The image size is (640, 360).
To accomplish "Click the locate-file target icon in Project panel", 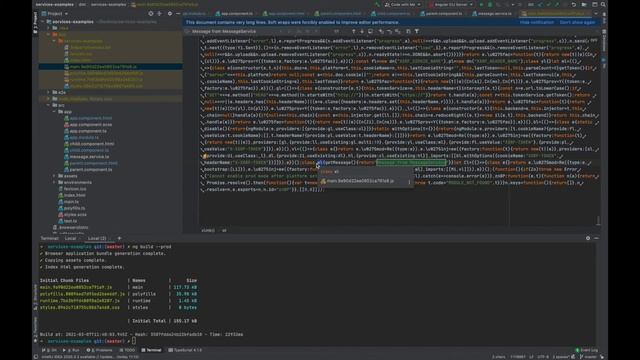I will click(151, 13).
